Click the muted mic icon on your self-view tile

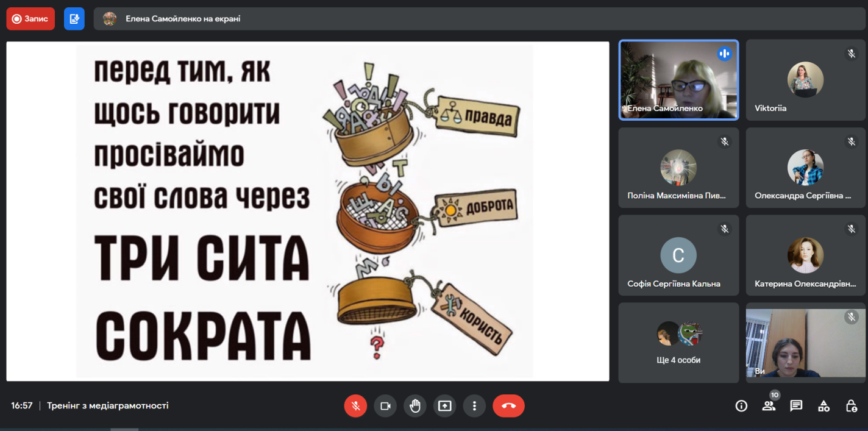(852, 317)
